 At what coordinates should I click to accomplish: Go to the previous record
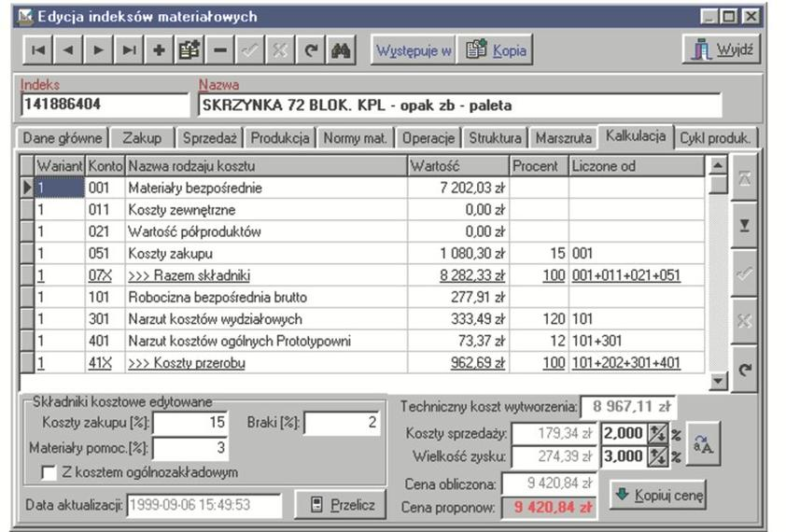67,50
